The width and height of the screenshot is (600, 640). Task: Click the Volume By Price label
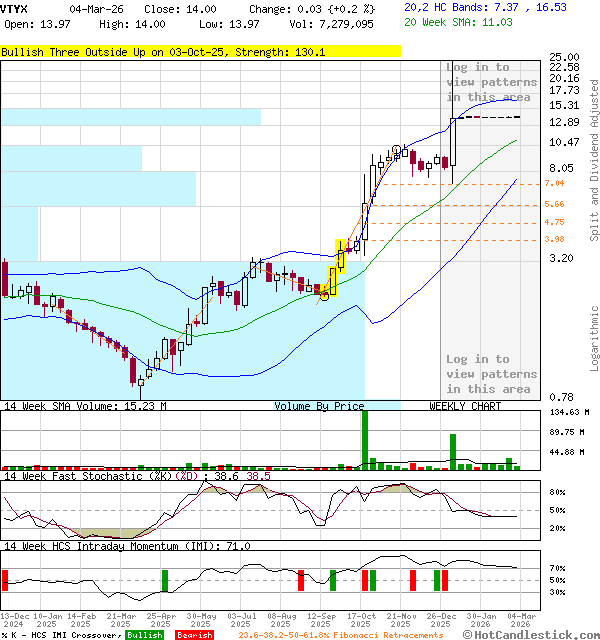click(319, 406)
